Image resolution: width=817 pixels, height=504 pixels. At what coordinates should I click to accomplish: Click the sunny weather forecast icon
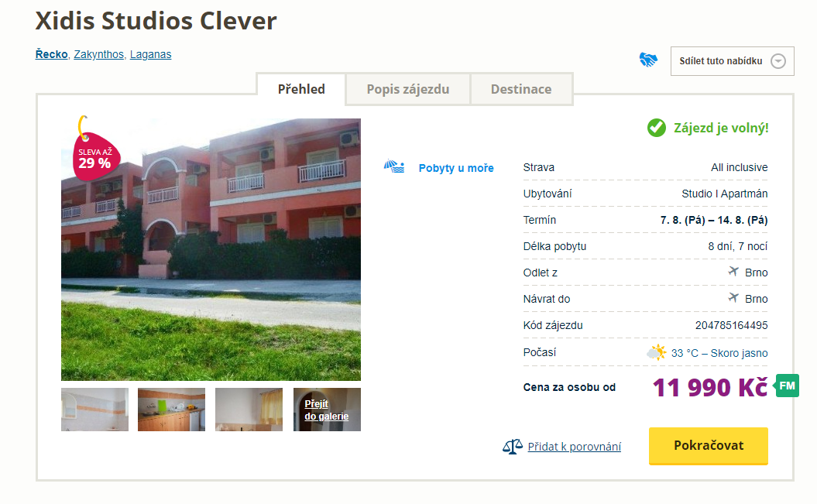pyautogui.click(x=657, y=352)
